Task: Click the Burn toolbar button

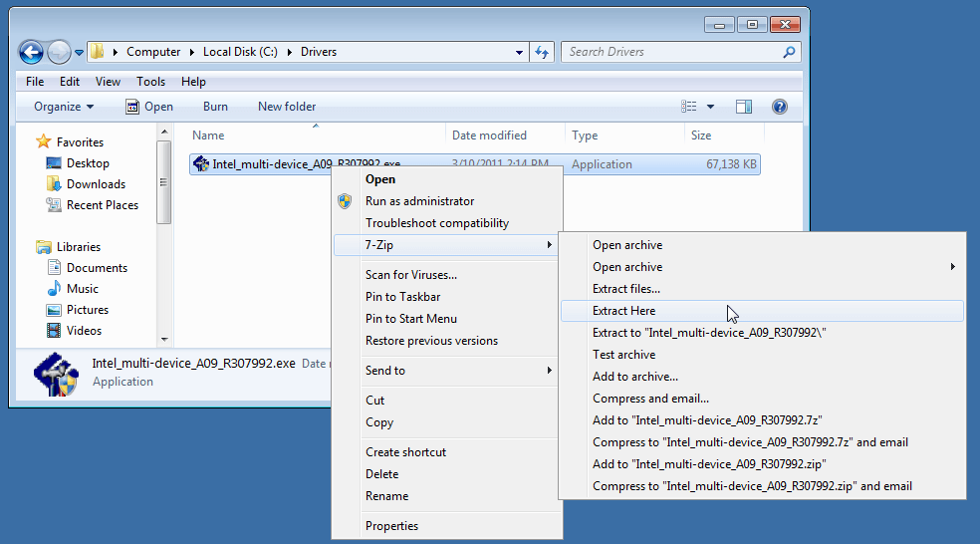Action: coord(215,107)
